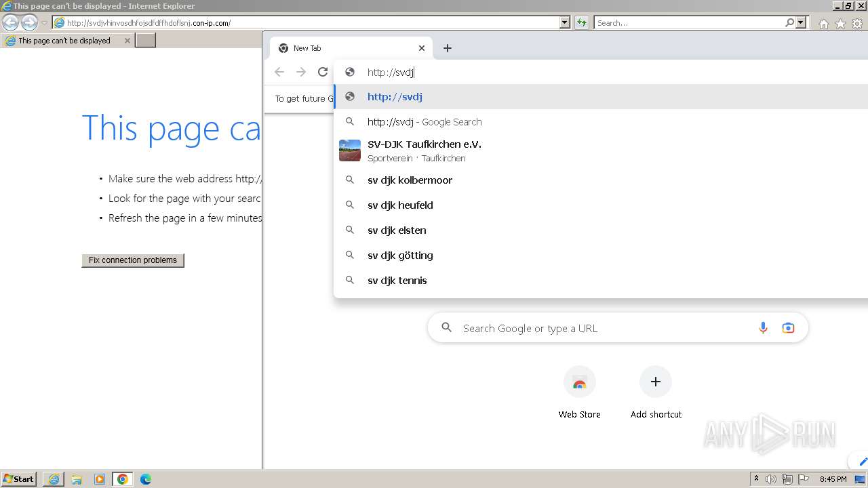Start voice search with the microphone icon

tap(763, 328)
